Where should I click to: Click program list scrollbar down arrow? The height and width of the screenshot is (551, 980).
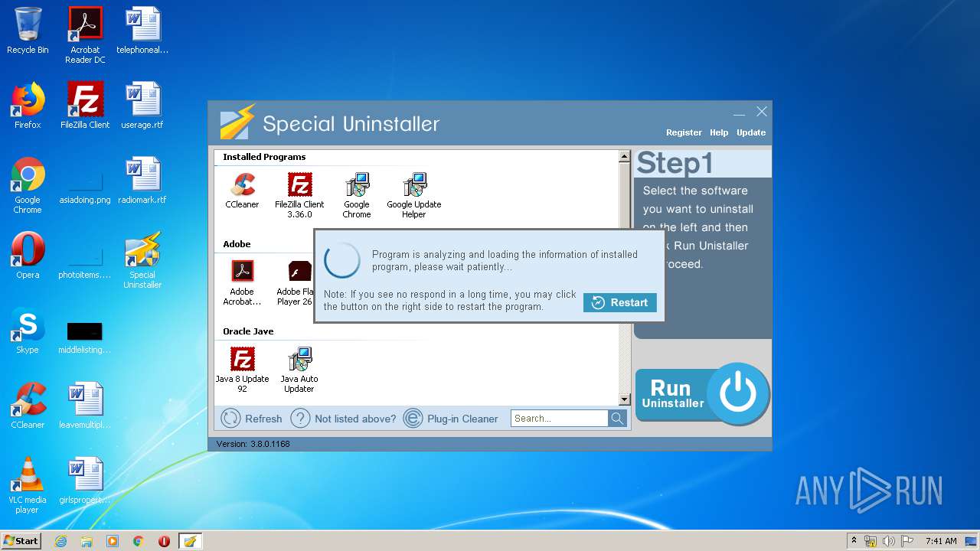(x=624, y=399)
